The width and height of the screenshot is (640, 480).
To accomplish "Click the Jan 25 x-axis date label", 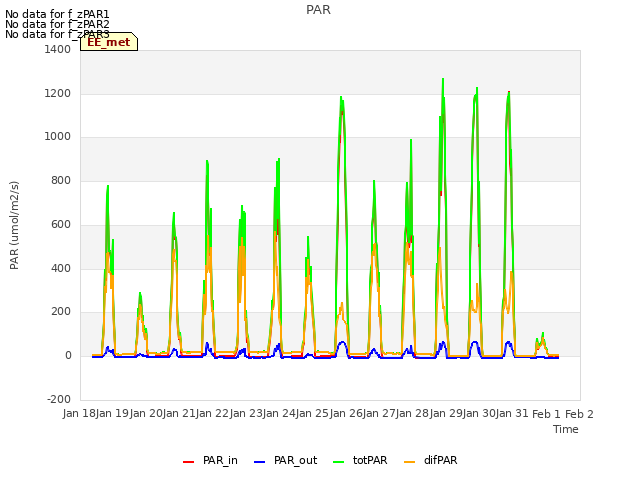I will [x=312, y=414].
